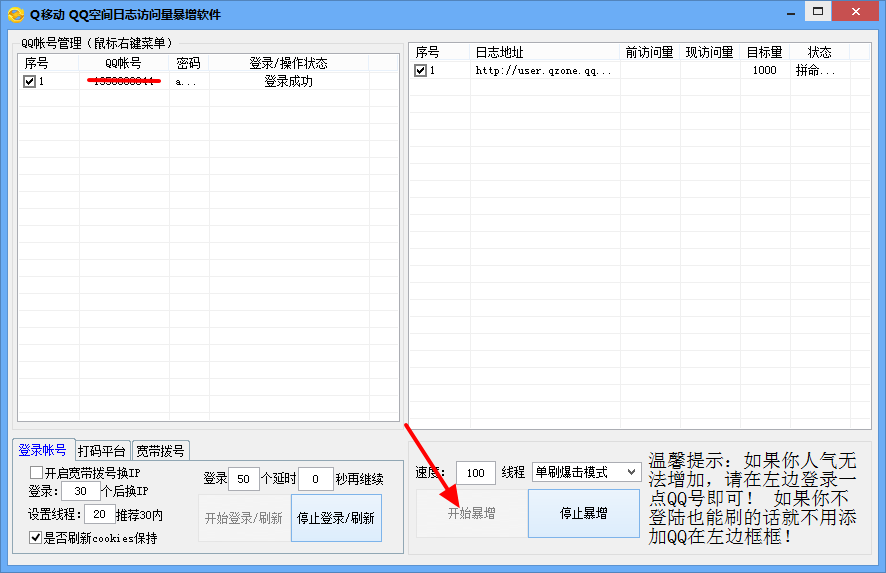Switch to the 打码平台 tab
This screenshot has height=573, width=886.
[x=102, y=451]
